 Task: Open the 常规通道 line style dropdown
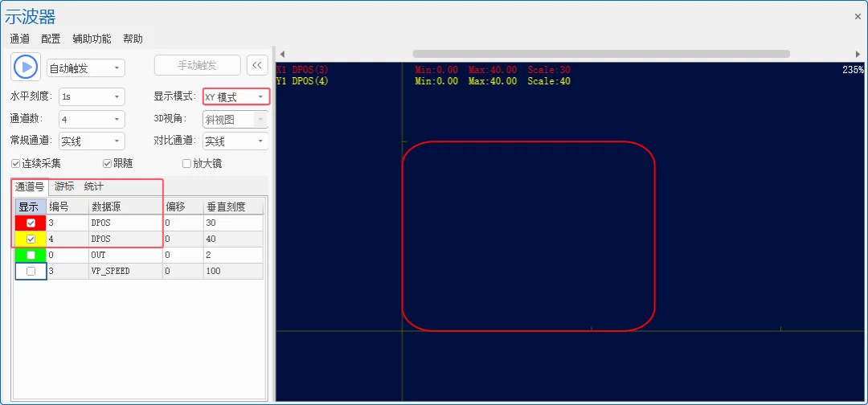pyautogui.click(x=92, y=141)
